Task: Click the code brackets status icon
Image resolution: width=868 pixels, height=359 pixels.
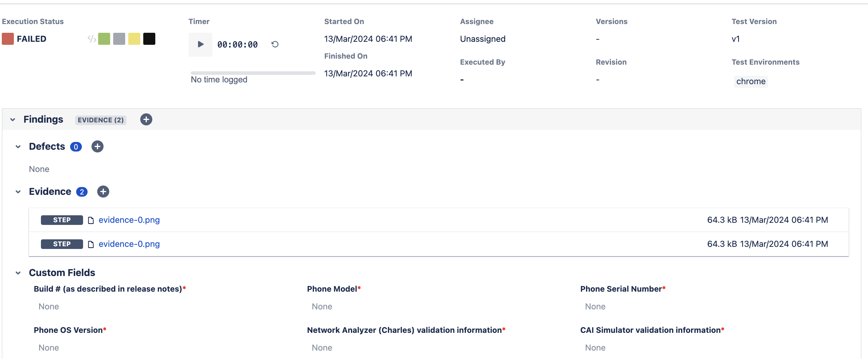Action: pyautogui.click(x=92, y=39)
